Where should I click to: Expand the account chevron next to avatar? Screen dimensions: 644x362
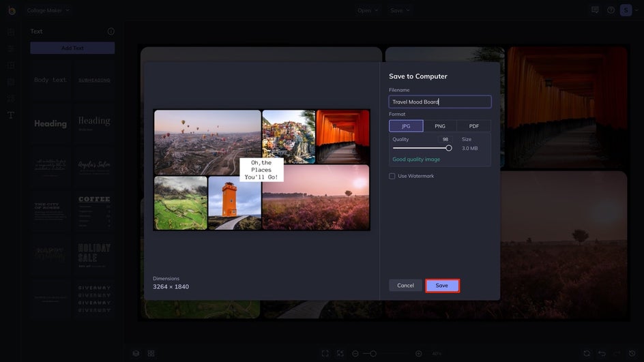pos(637,10)
